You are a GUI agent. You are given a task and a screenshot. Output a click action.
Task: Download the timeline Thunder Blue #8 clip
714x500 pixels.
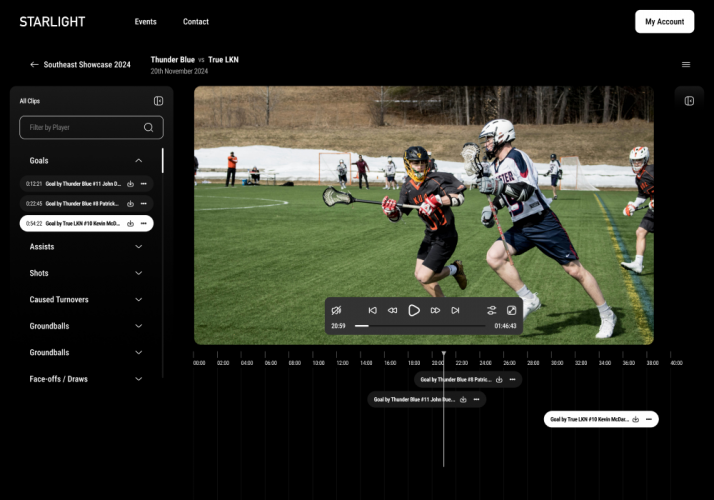[x=499, y=379]
